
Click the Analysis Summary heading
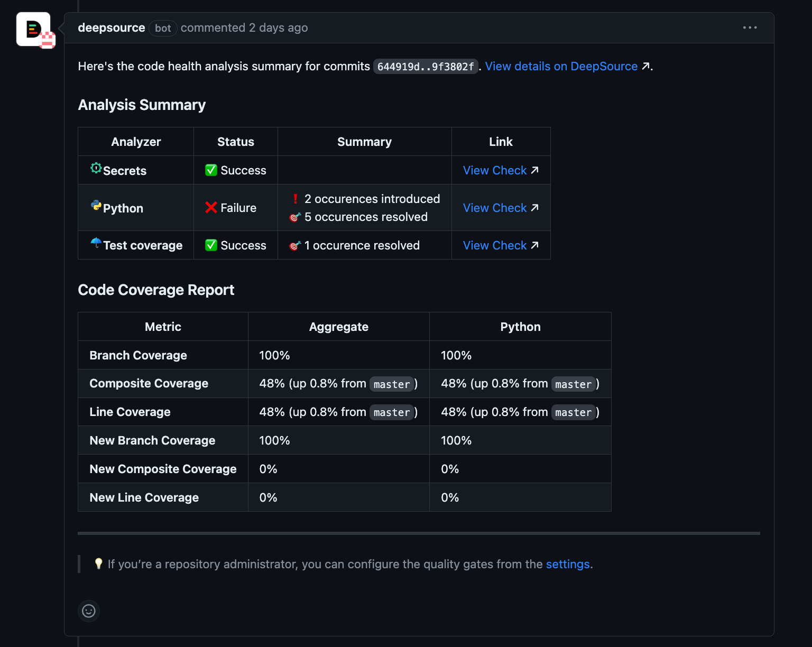coord(142,105)
